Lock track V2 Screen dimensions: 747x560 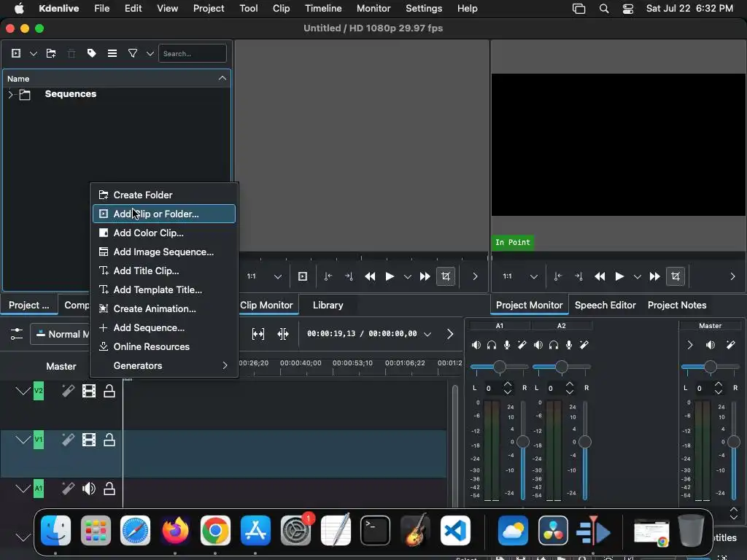109,391
